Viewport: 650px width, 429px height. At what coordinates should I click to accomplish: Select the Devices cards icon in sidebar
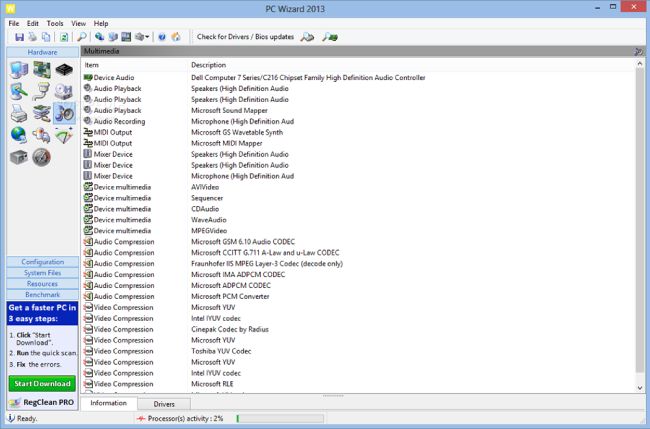[42, 113]
